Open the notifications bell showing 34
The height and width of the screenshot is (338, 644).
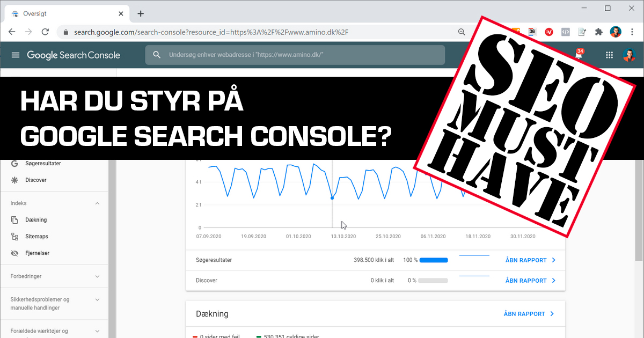(x=579, y=54)
